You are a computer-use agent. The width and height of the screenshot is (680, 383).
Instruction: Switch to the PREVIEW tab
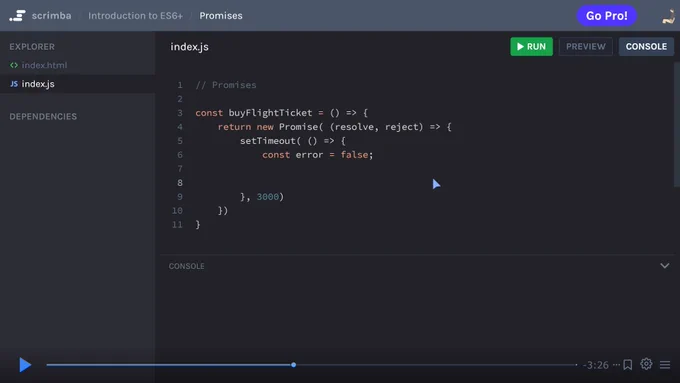[585, 46]
